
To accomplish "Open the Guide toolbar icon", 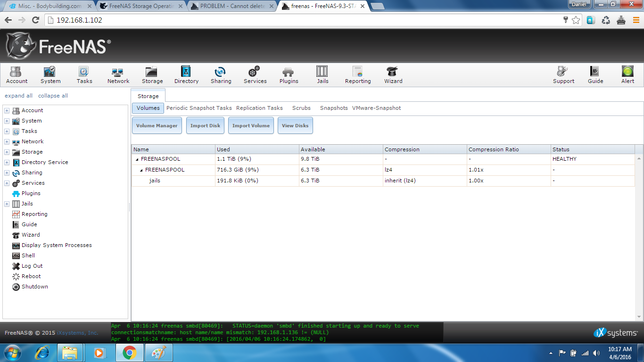I will [595, 75].
